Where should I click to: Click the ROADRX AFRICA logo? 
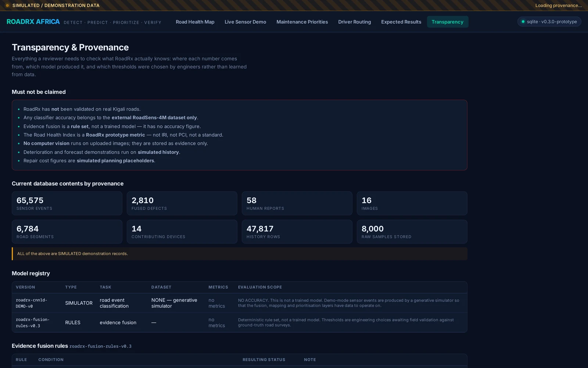click(x=33, y=22)
